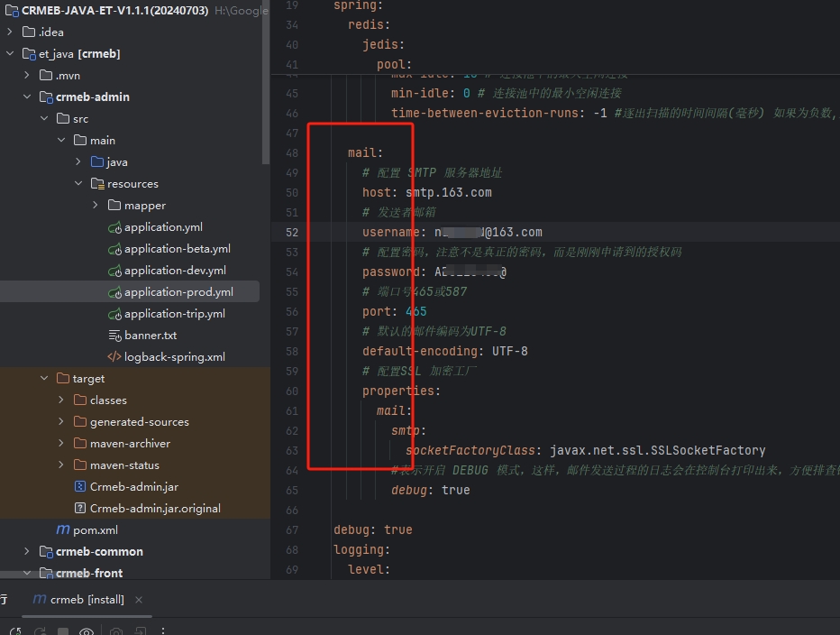Expand the maven-archiver folder
This screenshot has width=840, height=635.
(61, 444)
